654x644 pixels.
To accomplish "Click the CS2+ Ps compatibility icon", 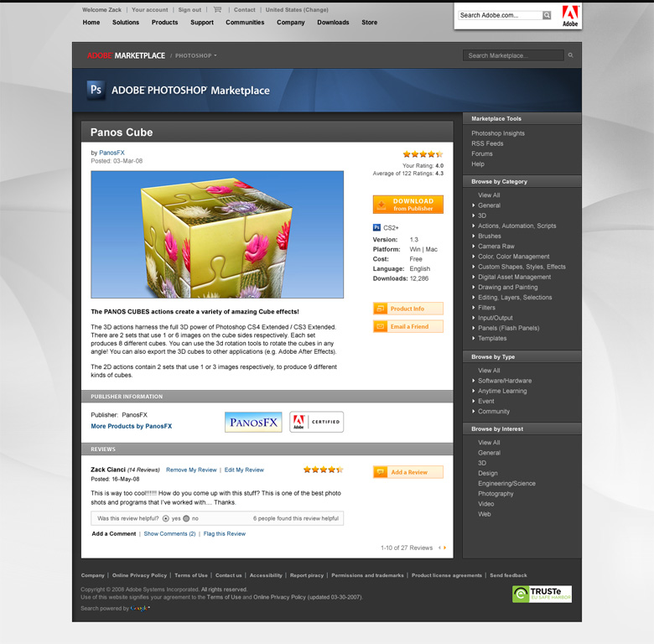I will click(376, 228).
